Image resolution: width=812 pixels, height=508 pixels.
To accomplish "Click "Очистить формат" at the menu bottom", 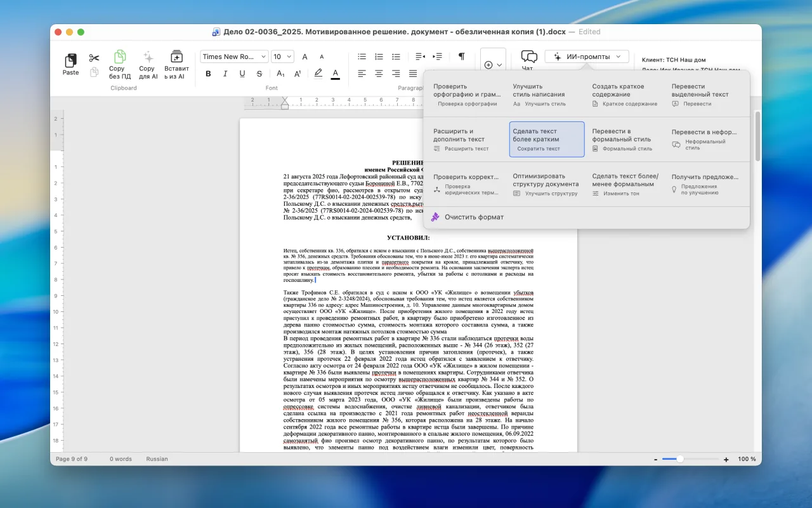I will click(468, 217).
